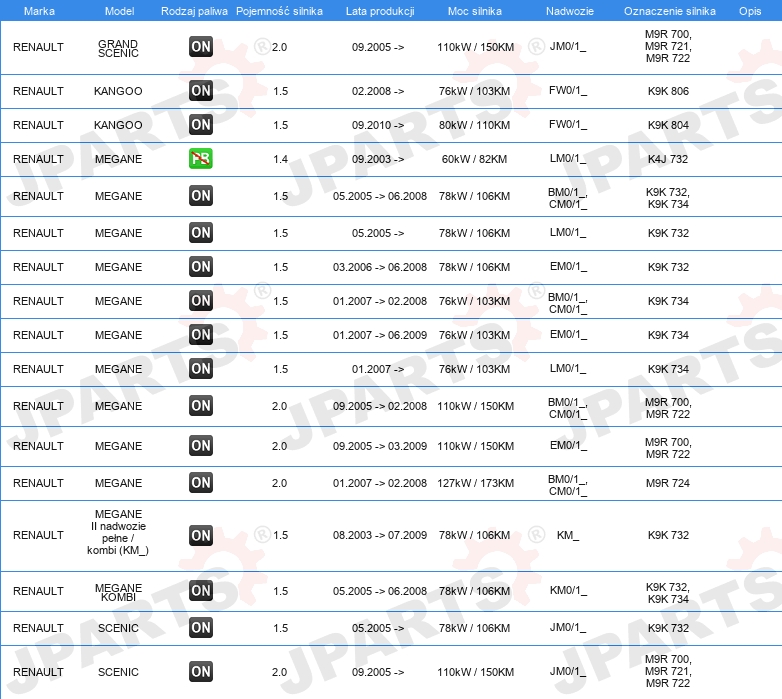The height and width of the screenshot is (699, 782).
Task: Click the Rodzaj paliwa column header
Action: pyautogui.click(x=194, y=11)
